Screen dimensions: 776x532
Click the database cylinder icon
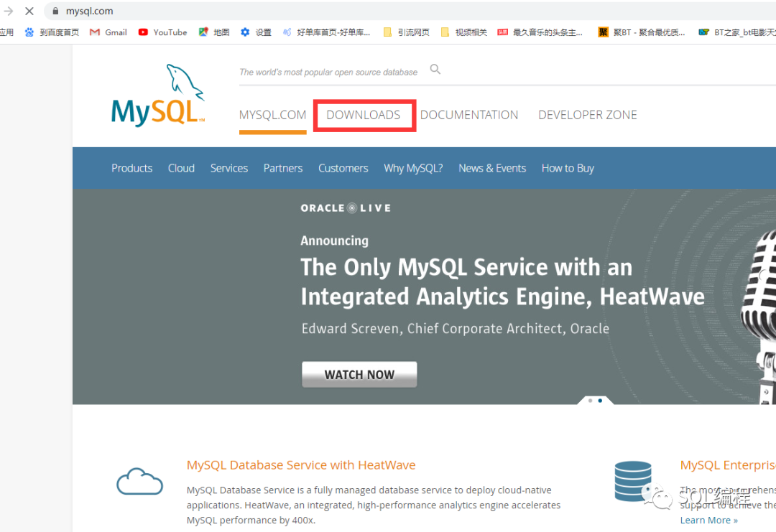(x=633, y=480)
